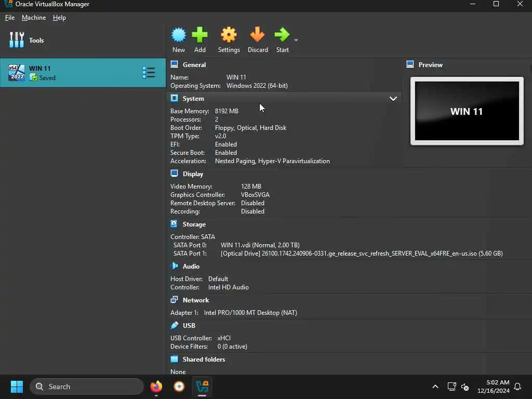This screenshot has width=532, height=399.
Task: Click the Preview monitor icon
Action: [x=410, y=64]
